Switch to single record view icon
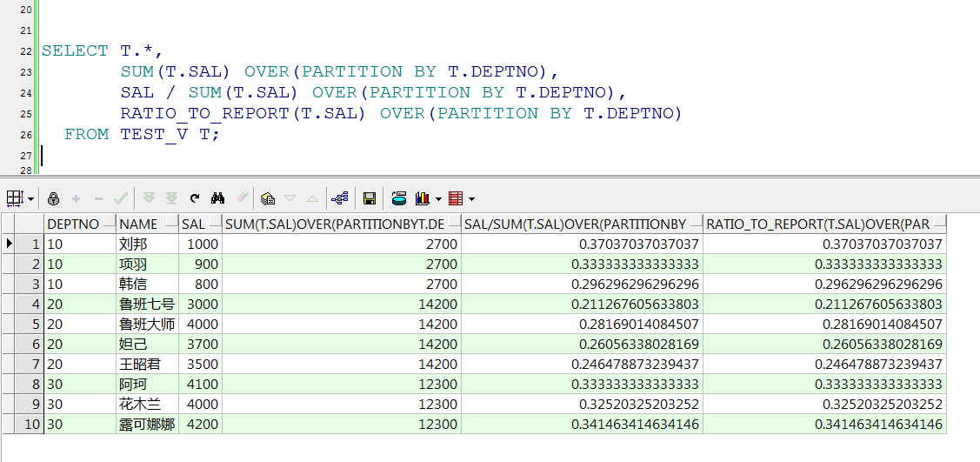This screenshot has height=462, width=980. [268, 198]
